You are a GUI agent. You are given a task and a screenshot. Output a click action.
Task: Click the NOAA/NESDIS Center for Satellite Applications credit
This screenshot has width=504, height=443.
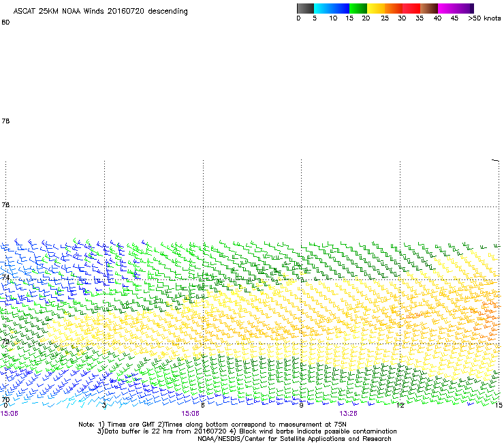[x=294, y=439]
